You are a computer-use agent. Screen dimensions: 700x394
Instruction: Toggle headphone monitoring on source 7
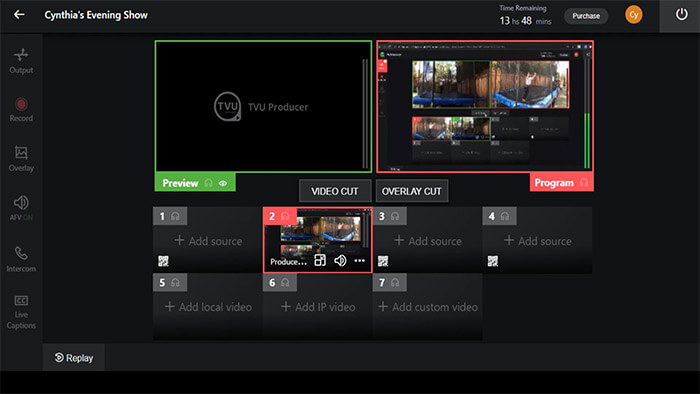(395, 282)
